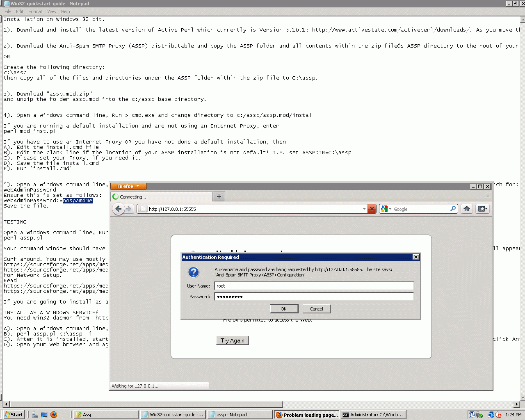Open Notepad File menu

pos(8,11)
